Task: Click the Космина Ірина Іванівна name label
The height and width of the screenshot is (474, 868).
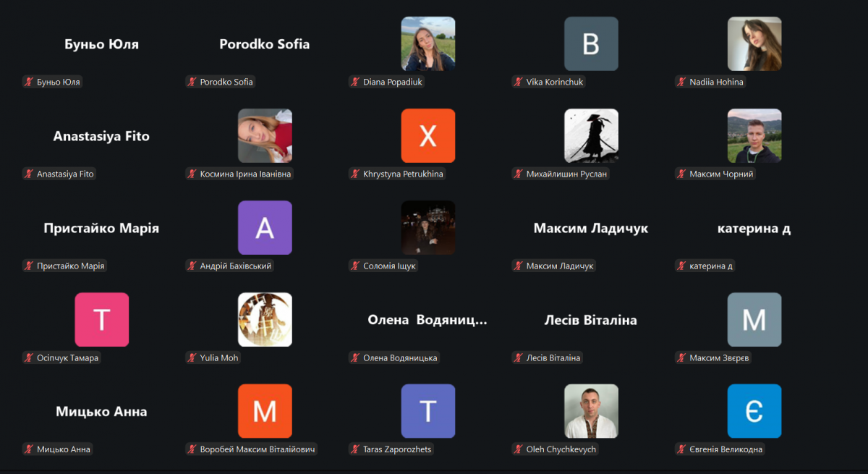Action: 246,174
